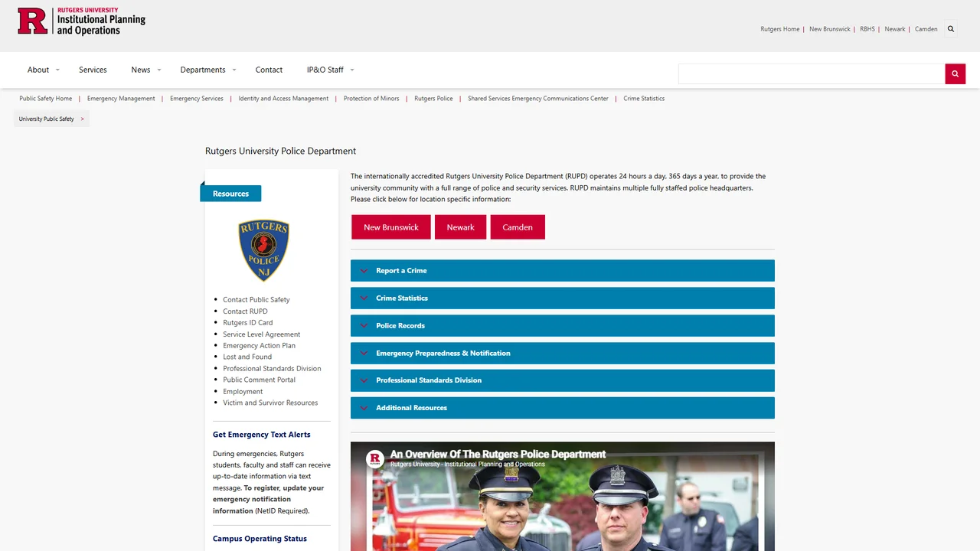Open New Brunswick link in the top bar
The width and height of the screenshot is (980, 551).
830,29
